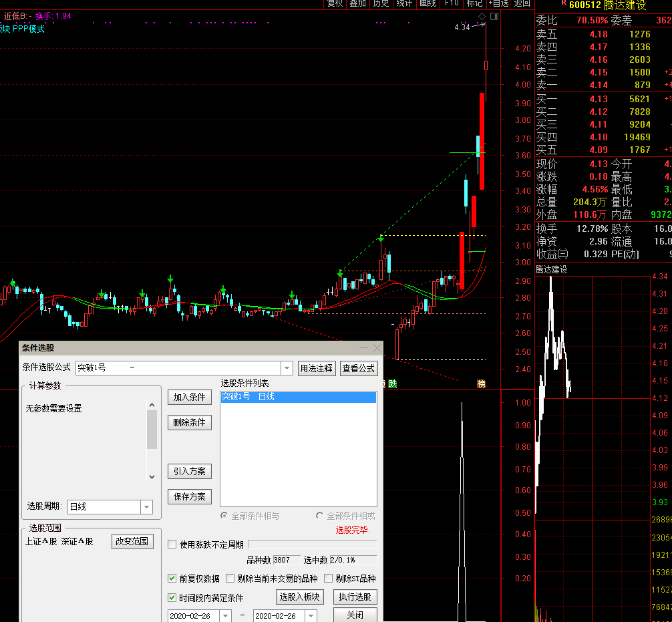Click the orange 榜 tag under the chart
672x622 pixels.
pos(481,383)
